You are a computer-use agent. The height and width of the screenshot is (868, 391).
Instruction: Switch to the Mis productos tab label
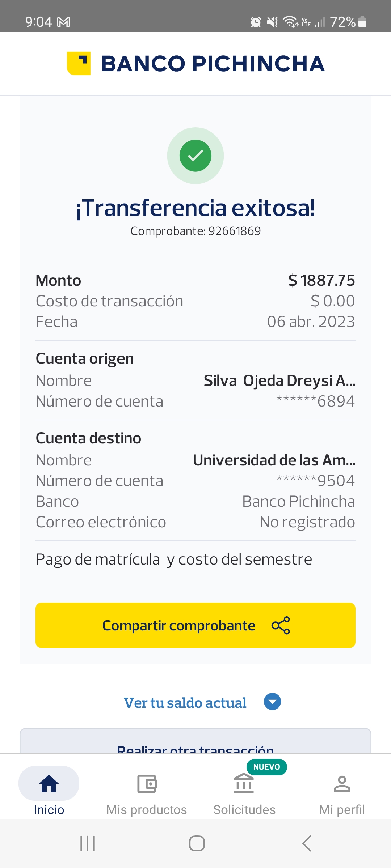point(147,810)
